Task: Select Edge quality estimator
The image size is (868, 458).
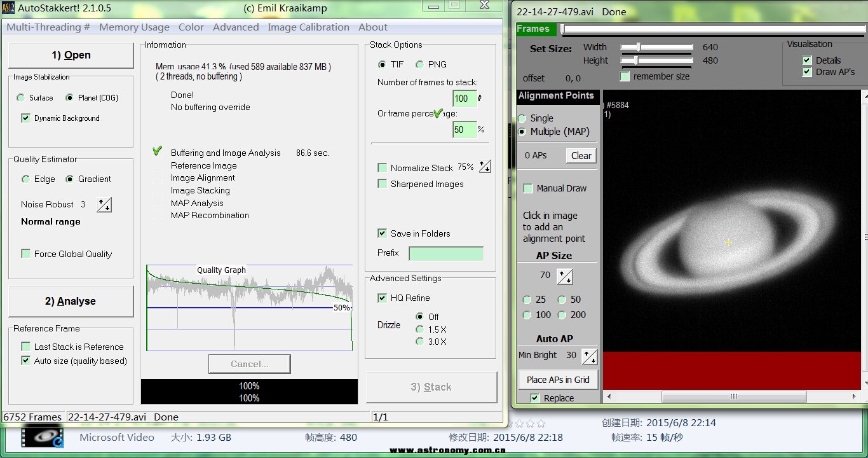Action: click(25, 179)
